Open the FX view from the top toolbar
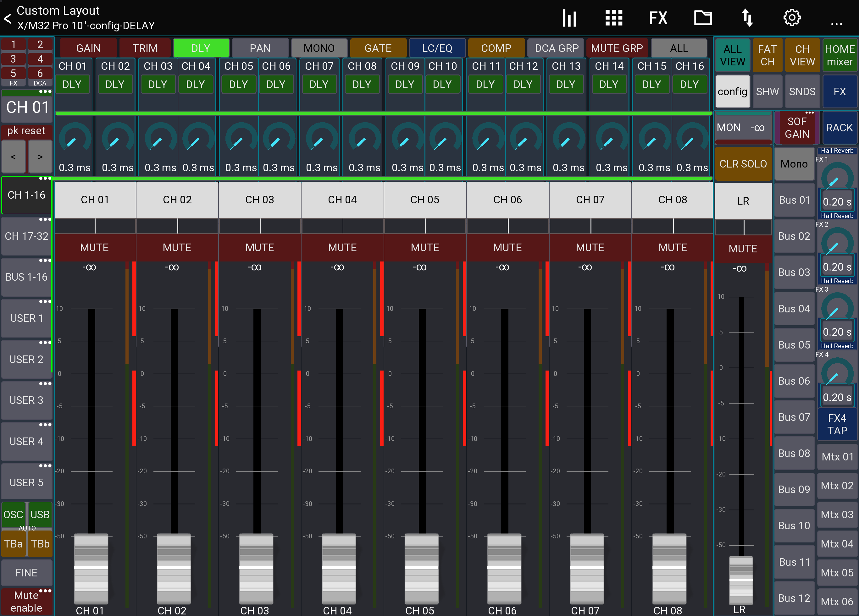859x616 pixels. [x=658, y=17]
